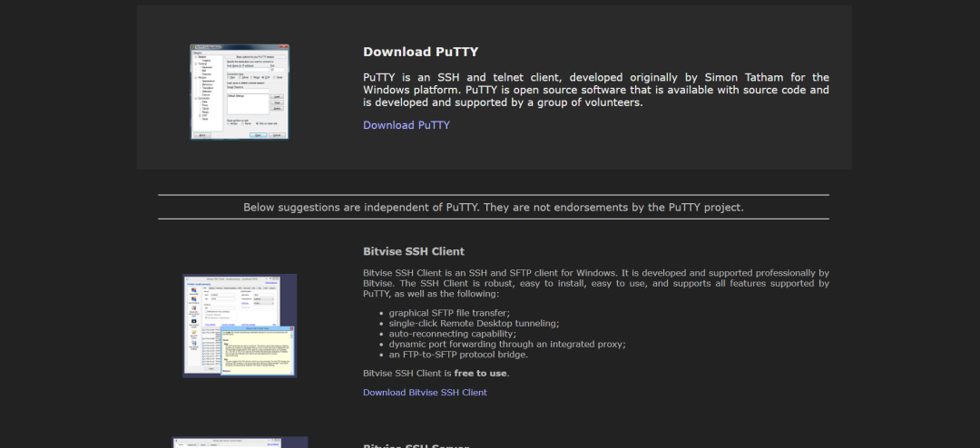Click 'dynamic port forwarding through an integrated proxy' bullet
Viewport: 980px width, 448px height.
[507, 345]
